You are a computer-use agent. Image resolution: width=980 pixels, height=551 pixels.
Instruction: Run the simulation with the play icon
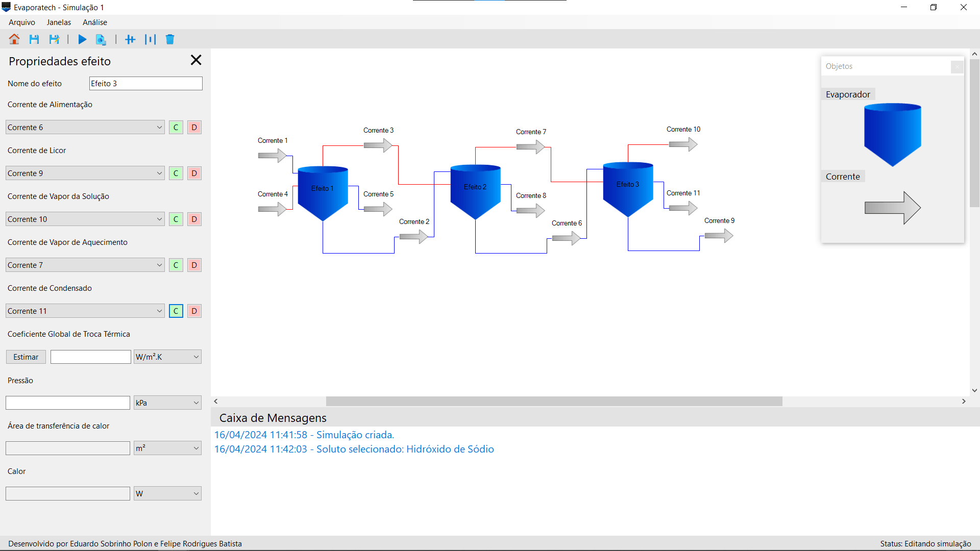(x=82, y=39)
